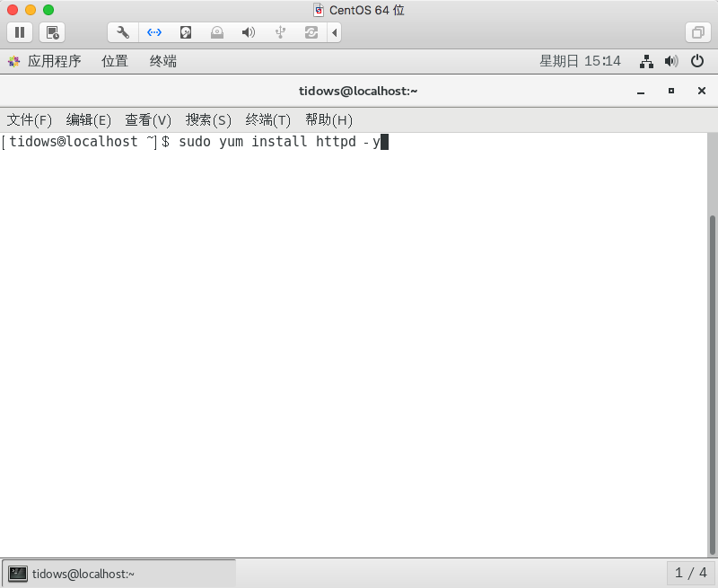Click the terminal vertical scrollbar
This screenshot has width=718, height=588.
[x=712, y=385]
